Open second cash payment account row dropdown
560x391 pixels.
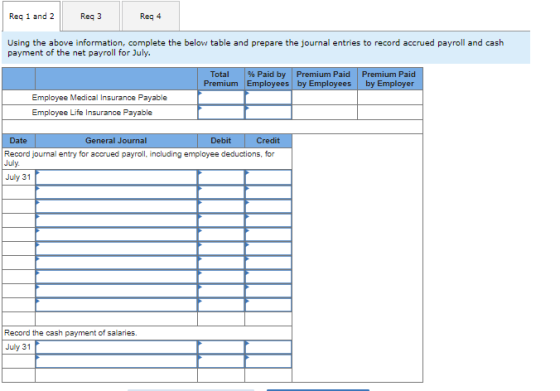(116, 361)
